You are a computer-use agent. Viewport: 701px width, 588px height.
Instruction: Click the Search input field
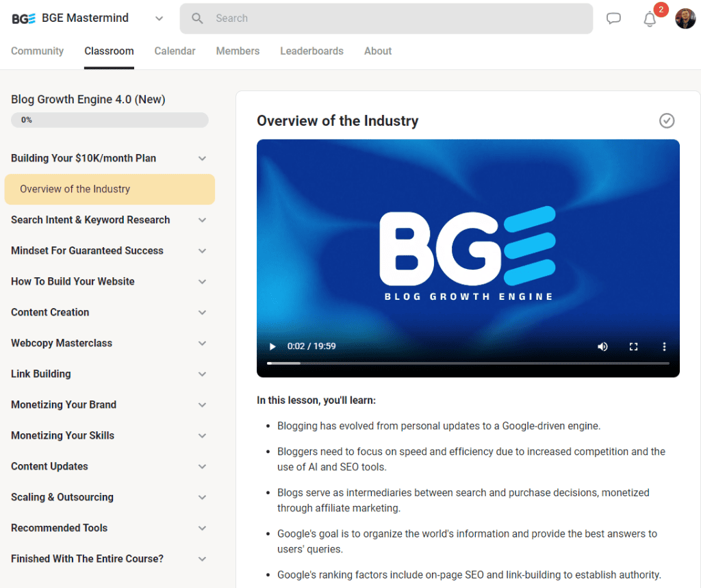coord(386,18)
